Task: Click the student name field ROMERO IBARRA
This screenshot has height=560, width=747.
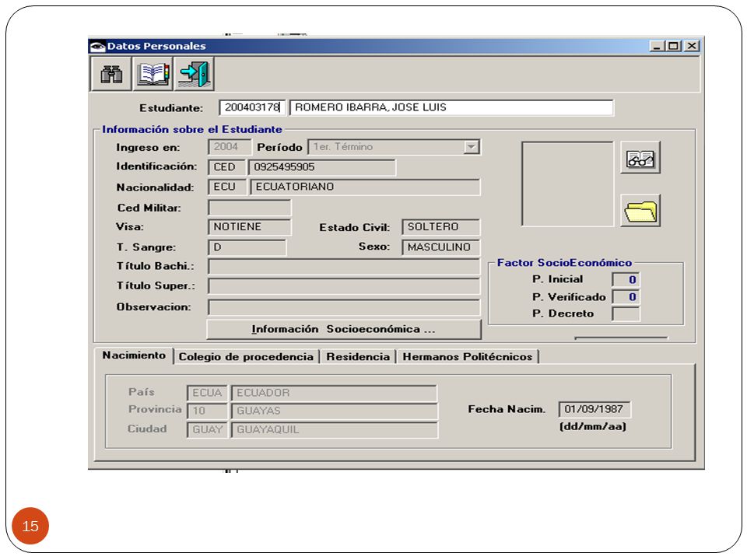Action: tap(451, 107)
